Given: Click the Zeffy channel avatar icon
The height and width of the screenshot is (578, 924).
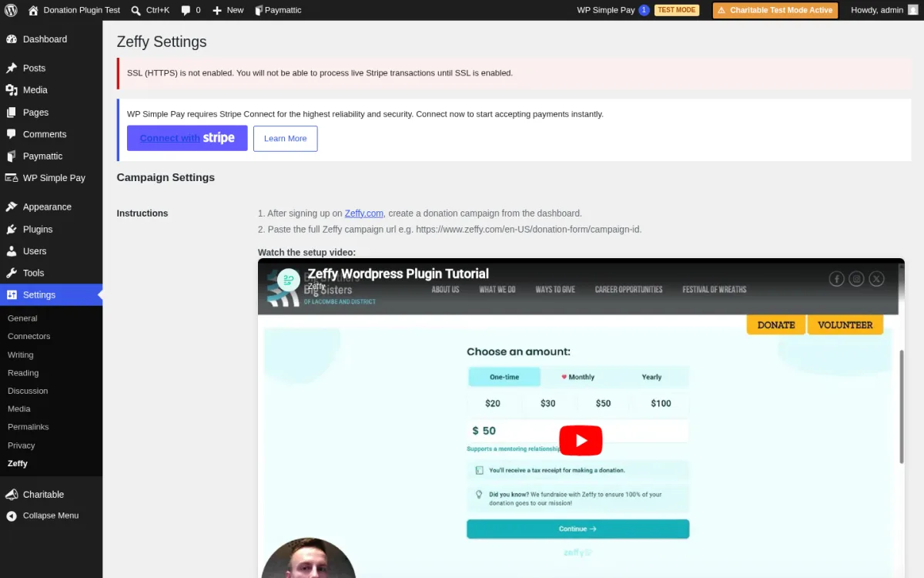Looking at the screenshot, I should point(289,280).
